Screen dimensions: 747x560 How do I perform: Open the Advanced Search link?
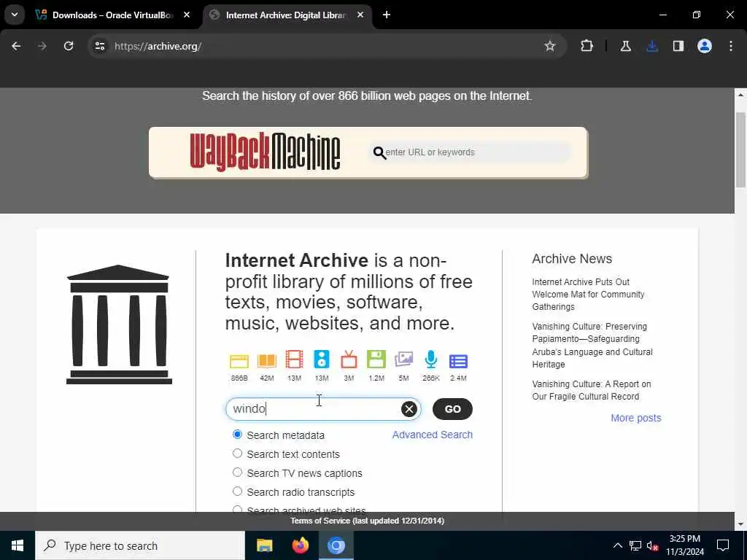click(432, 435)
